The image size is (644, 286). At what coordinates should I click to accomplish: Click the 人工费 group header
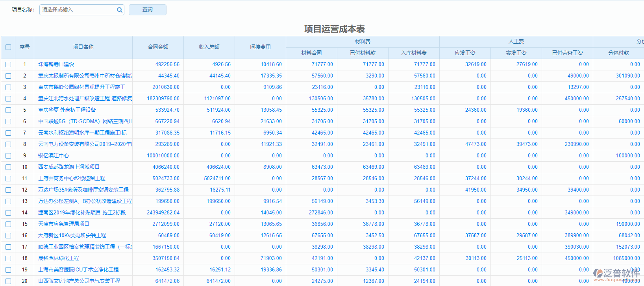516,41
